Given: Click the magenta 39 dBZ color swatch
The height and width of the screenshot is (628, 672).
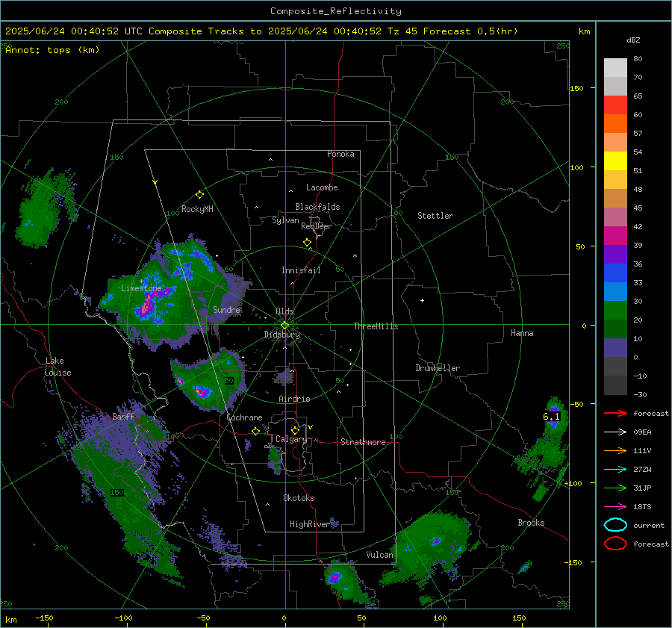Looking at the screenshot, I should click(615, 236).
